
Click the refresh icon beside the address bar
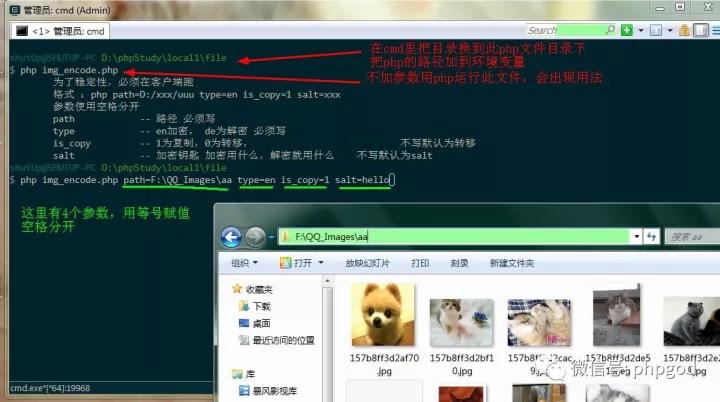pos(653,237)
